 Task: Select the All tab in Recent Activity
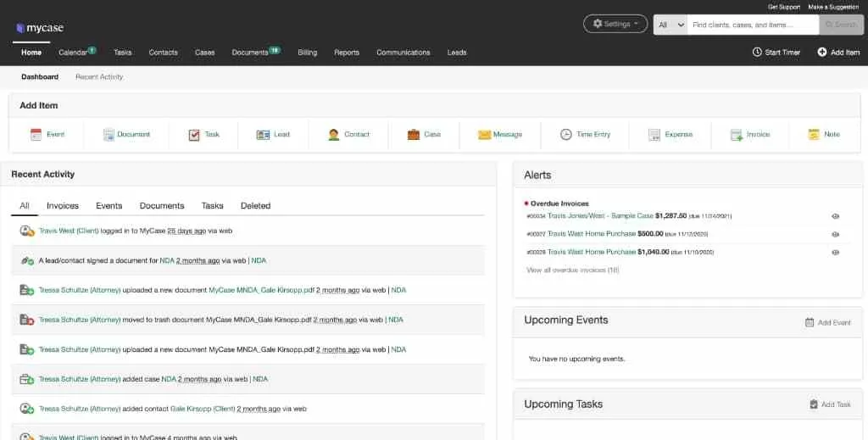[25, 205]
